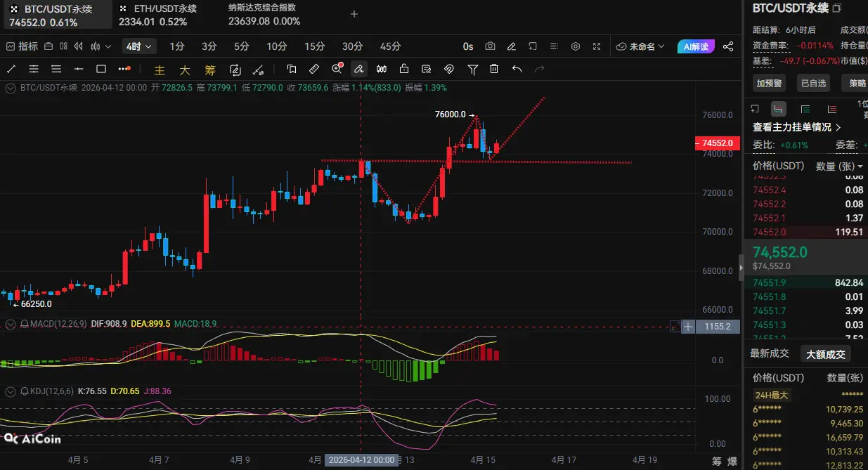This screenshot has height=470, width=868.
Task: Delete drawings with trash icon
Action: (x=495, y=69)
